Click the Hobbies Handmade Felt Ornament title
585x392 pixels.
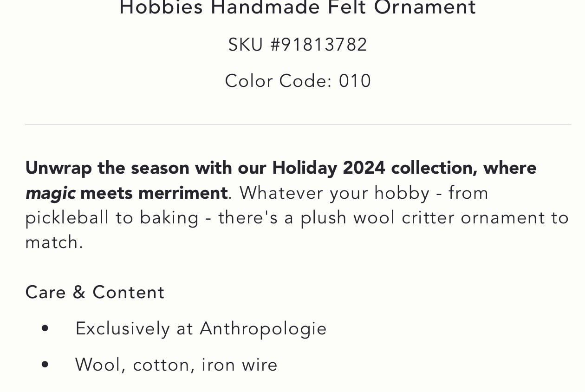[298, 7]
